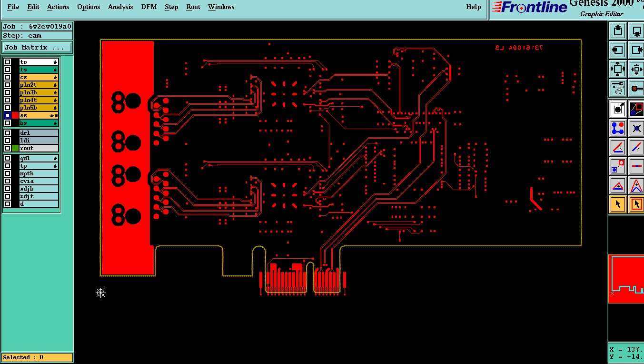
Task: Toggle the checkbox for the ss layer
Action: [x=8, y=115]
